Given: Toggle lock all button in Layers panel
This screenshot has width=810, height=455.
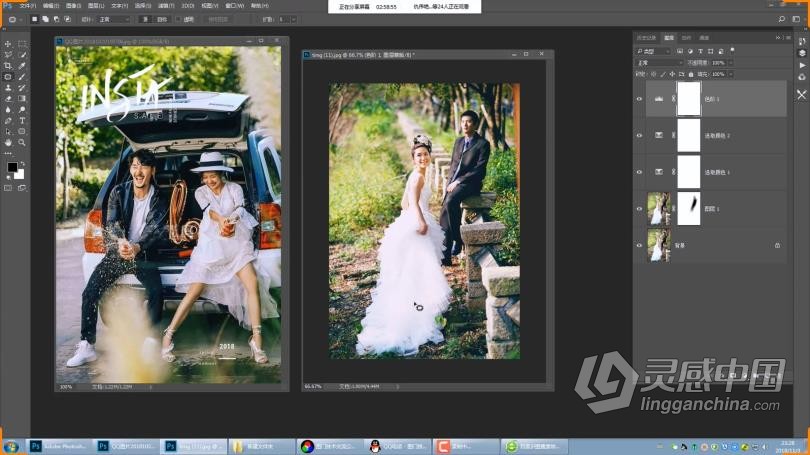Looking at the screenshot, I should pos(691,74).
